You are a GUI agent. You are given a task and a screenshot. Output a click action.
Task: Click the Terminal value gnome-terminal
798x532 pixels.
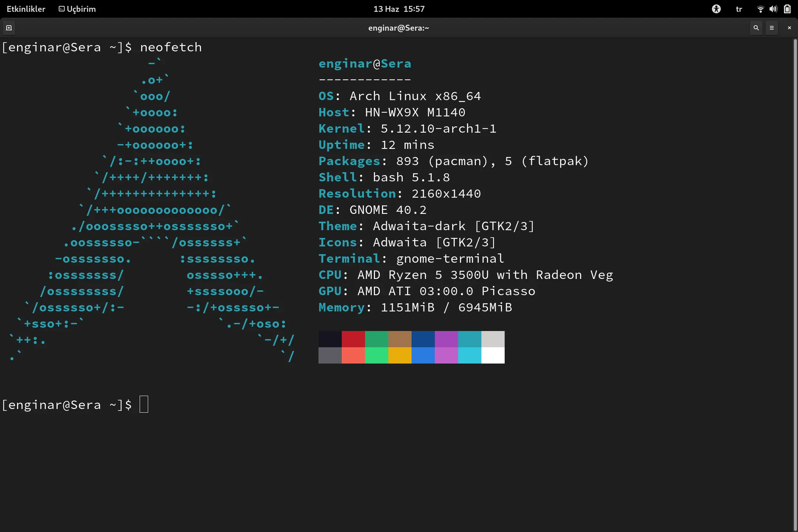pyautogui.click(x=450, y=259)
